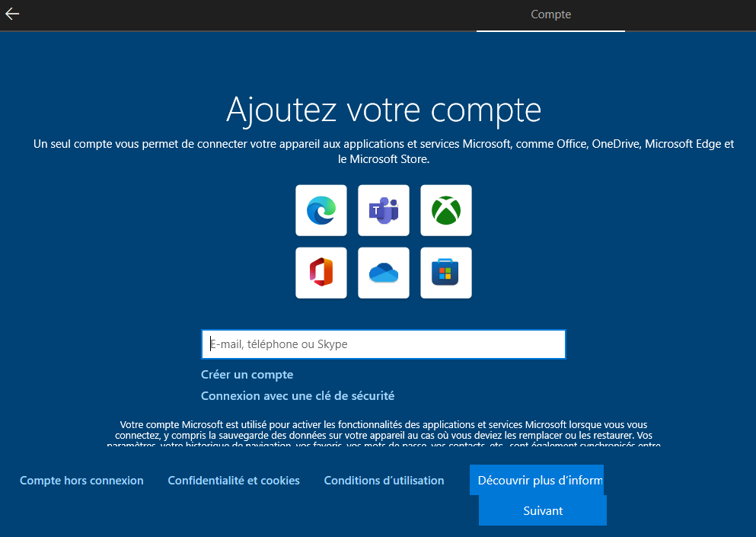756x537 pixels.
Task: Click the Microsoft Store icon tile
Action: click(x=446, y=273)
